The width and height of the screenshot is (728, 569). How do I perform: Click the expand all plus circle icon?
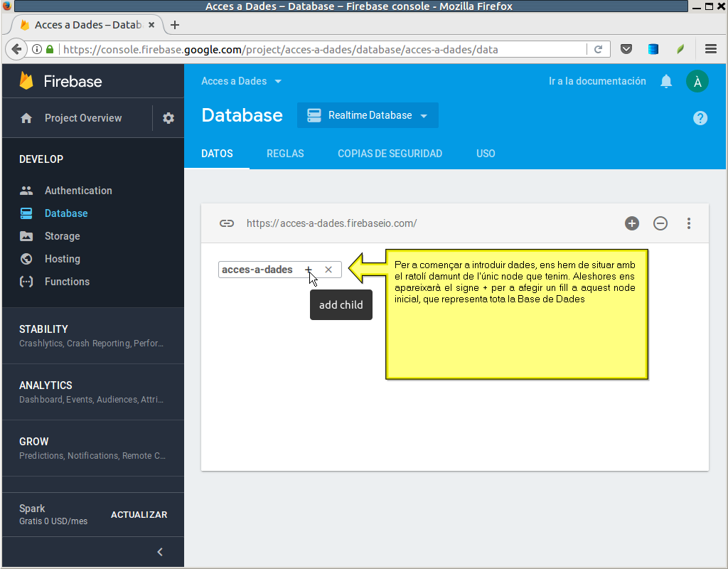[x=632, y=223]
